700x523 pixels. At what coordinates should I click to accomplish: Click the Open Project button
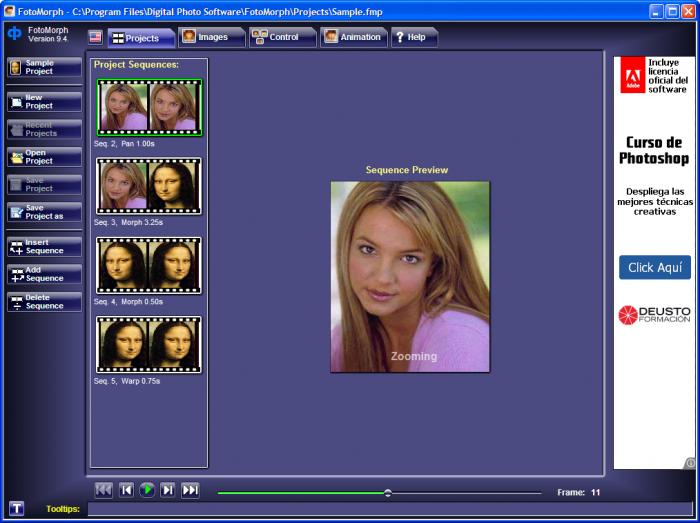[x=44, y=157]
